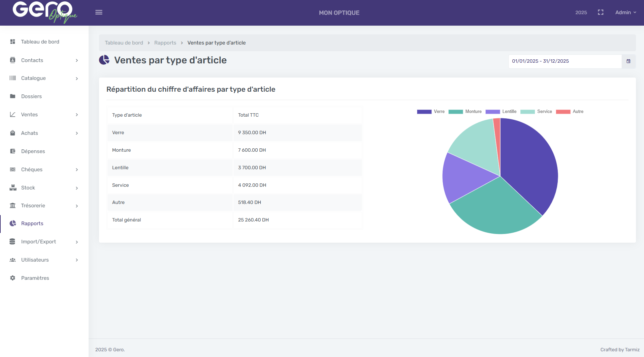This screenshot has width=644, height=357.
Task: Click the Dépenses wallet icon
Action: 13,151
